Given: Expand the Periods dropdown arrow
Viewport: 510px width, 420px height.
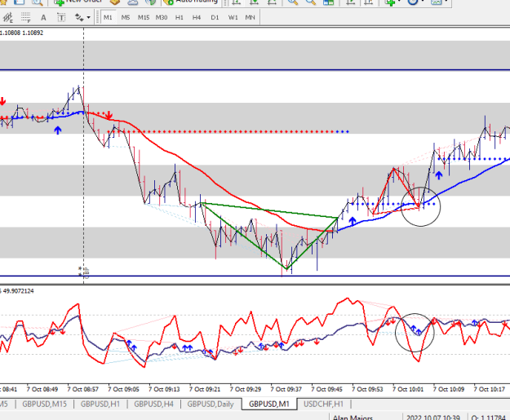Looking at the screenshot, I should click(x=423, y=2).
